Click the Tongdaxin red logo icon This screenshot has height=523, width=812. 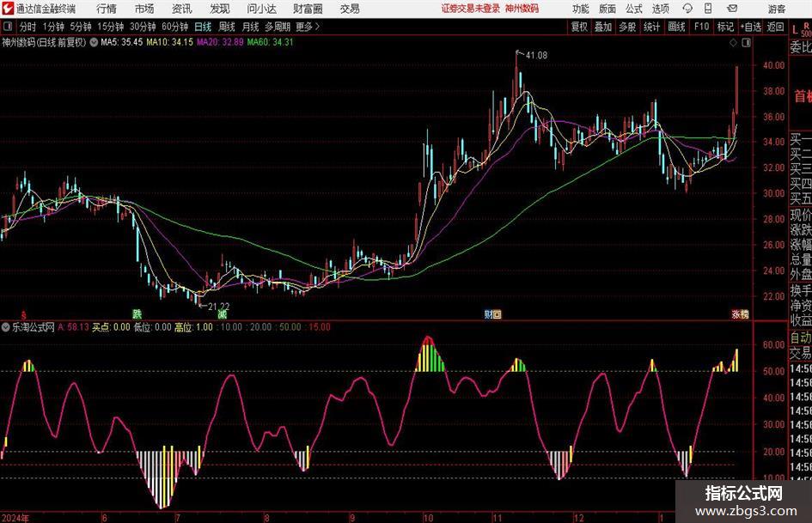8,9
